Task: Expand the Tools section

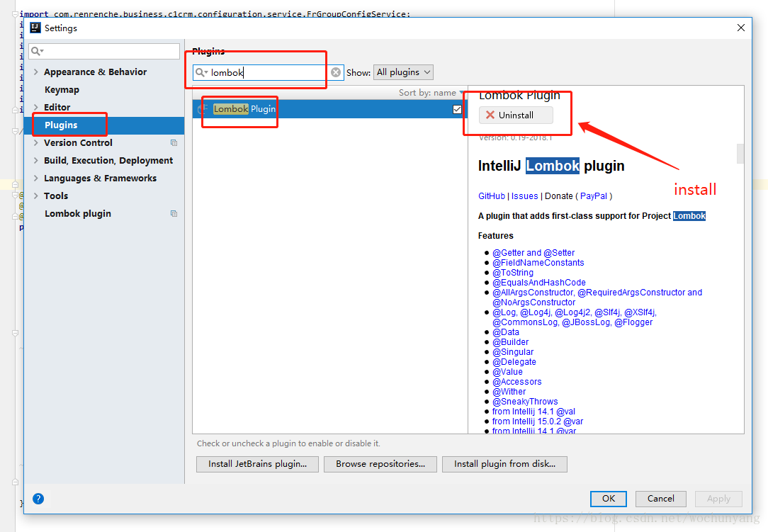Action: (x=35, y=196)
